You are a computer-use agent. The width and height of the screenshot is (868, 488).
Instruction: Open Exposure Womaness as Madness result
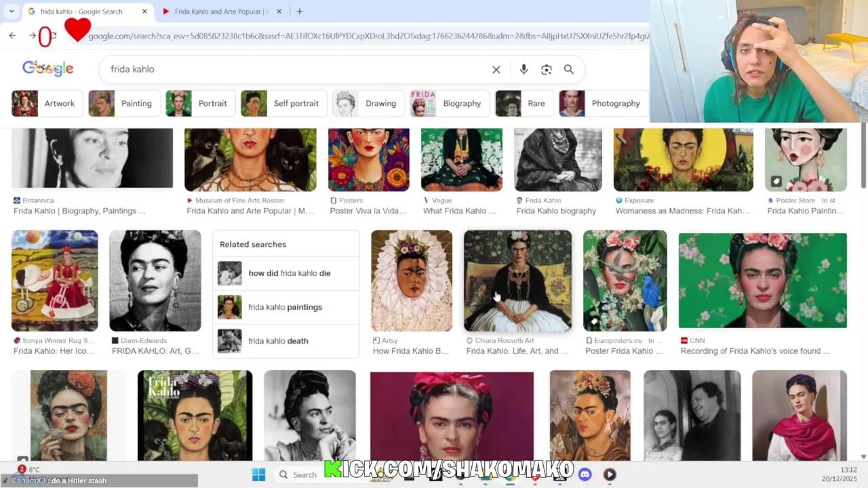[x=683, y=211]
